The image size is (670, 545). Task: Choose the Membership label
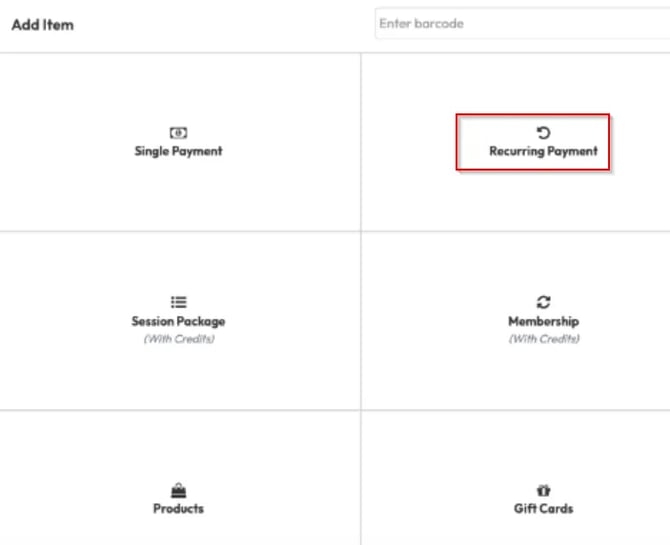(x=543, y=322)
